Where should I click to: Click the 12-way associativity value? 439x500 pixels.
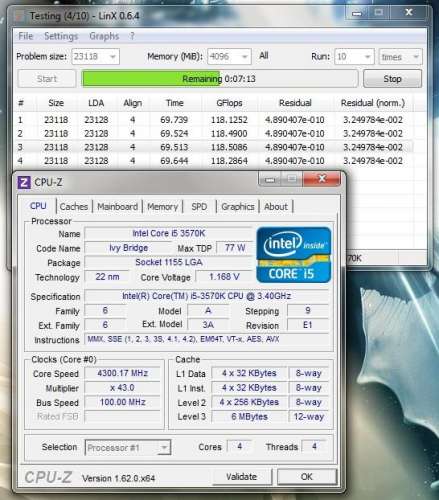309,416
